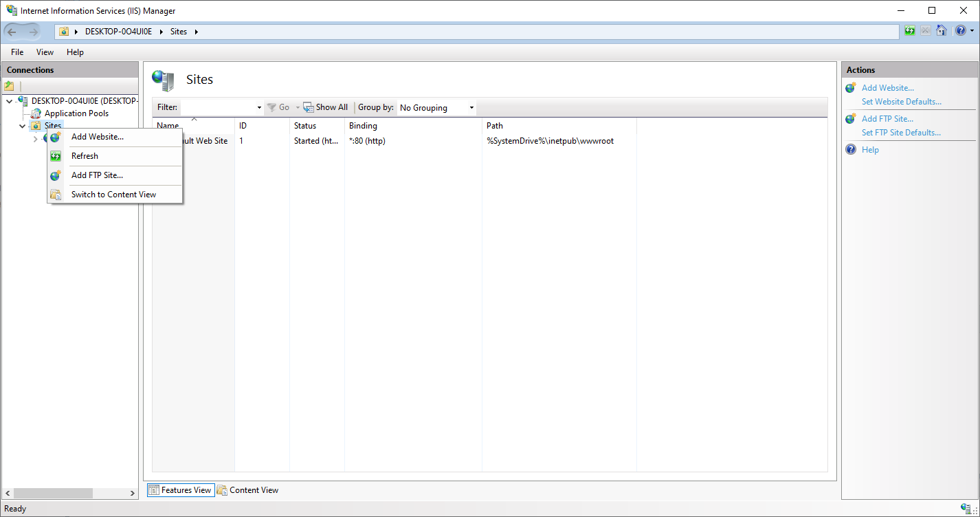
Task: Click the 'Started (ht...' status cell
Action: (x=316, y=141)
